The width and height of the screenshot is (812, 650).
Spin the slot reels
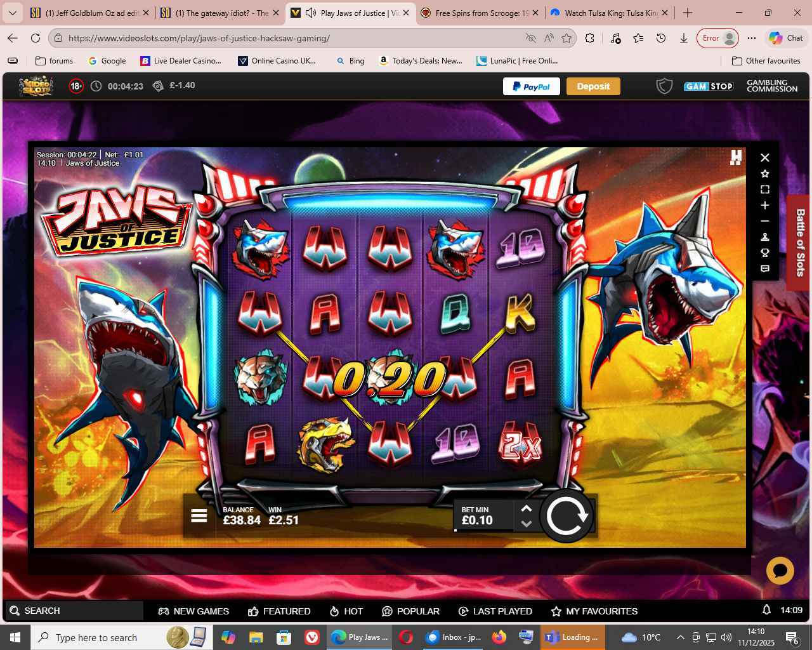566,516
